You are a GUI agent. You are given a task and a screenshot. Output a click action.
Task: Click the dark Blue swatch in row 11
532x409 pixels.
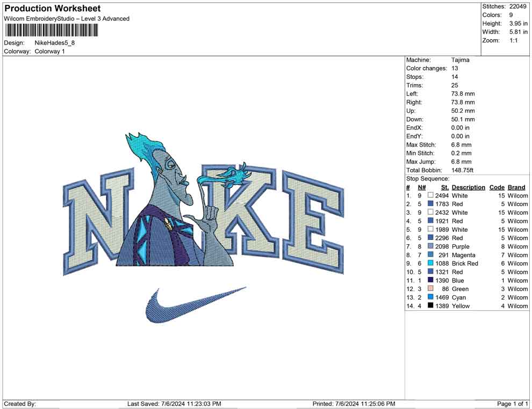click(430, 280)
